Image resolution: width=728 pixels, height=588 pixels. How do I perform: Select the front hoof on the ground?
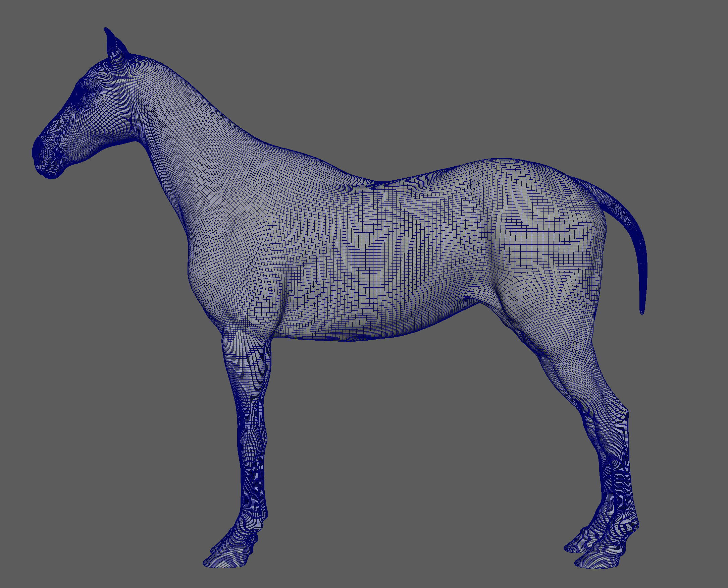tap(225, 562)
